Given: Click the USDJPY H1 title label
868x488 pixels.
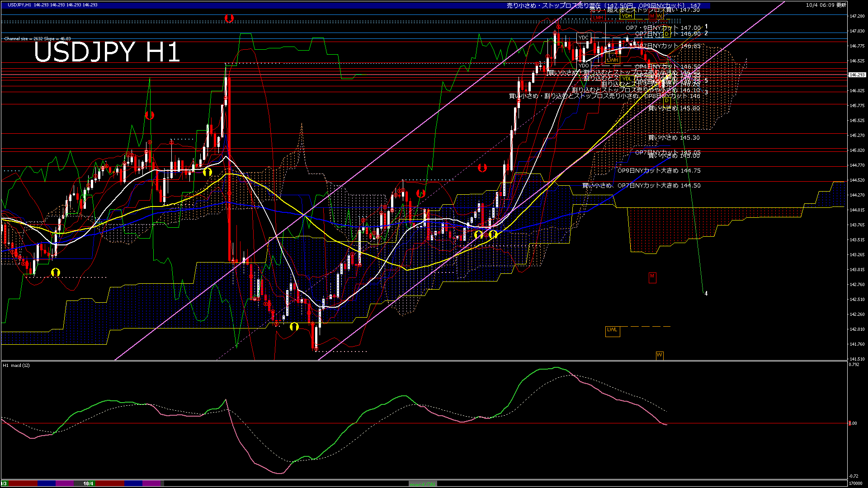Looking at the screenshot, I should point(107,52).
